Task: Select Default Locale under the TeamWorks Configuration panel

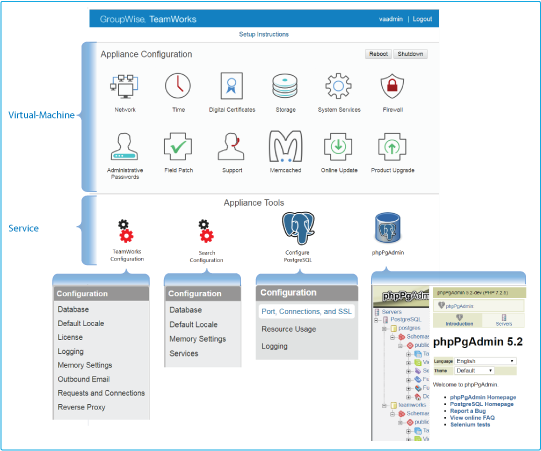Action: pos(81,323)
